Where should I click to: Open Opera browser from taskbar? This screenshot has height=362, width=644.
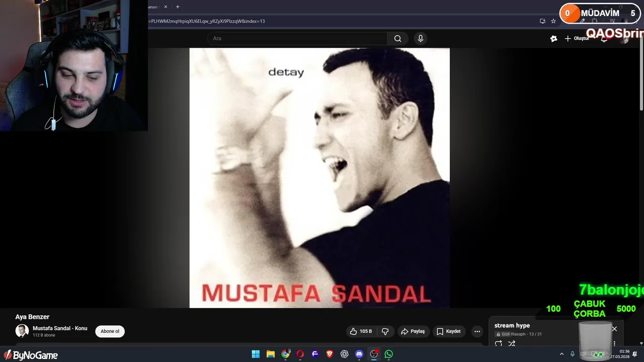[x=300, y=354]
